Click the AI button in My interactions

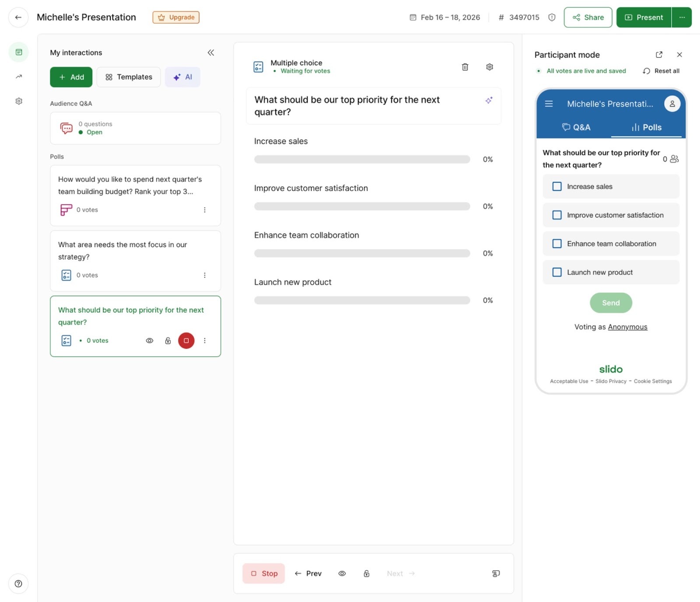click(182, 77)
